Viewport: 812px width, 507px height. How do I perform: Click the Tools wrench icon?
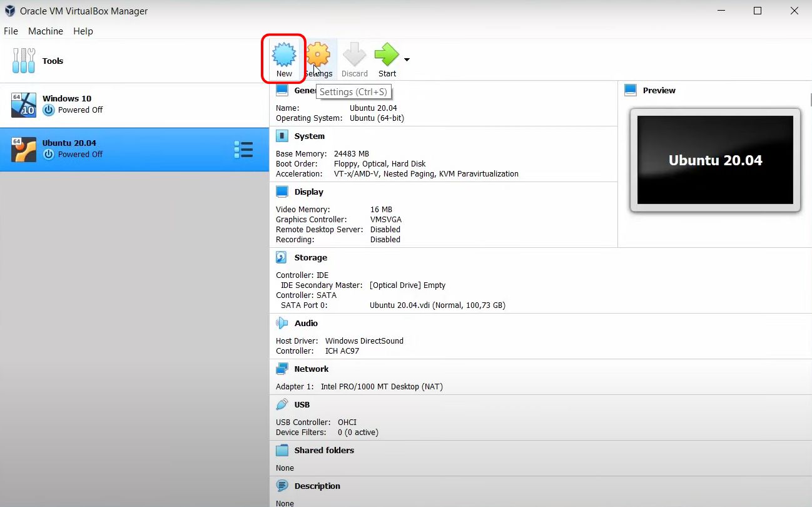[23, 60]
